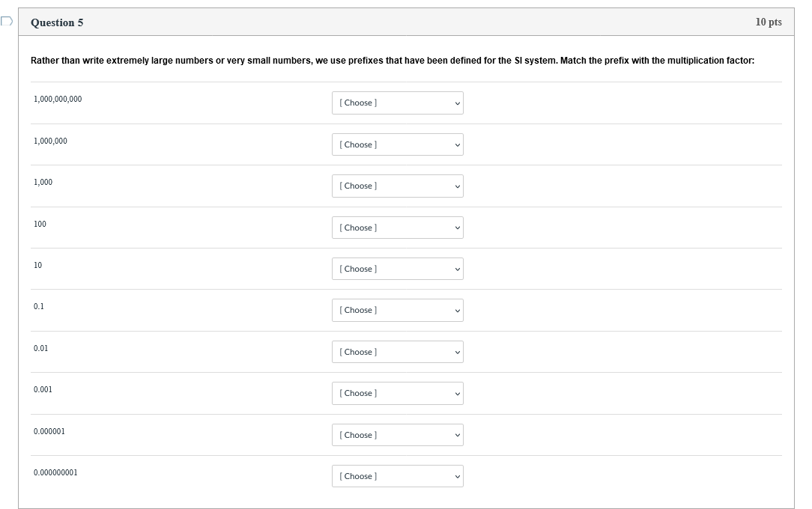Select the prefix dropdown for 100
Screen dimensions: 812x509
tap(397, 228)
